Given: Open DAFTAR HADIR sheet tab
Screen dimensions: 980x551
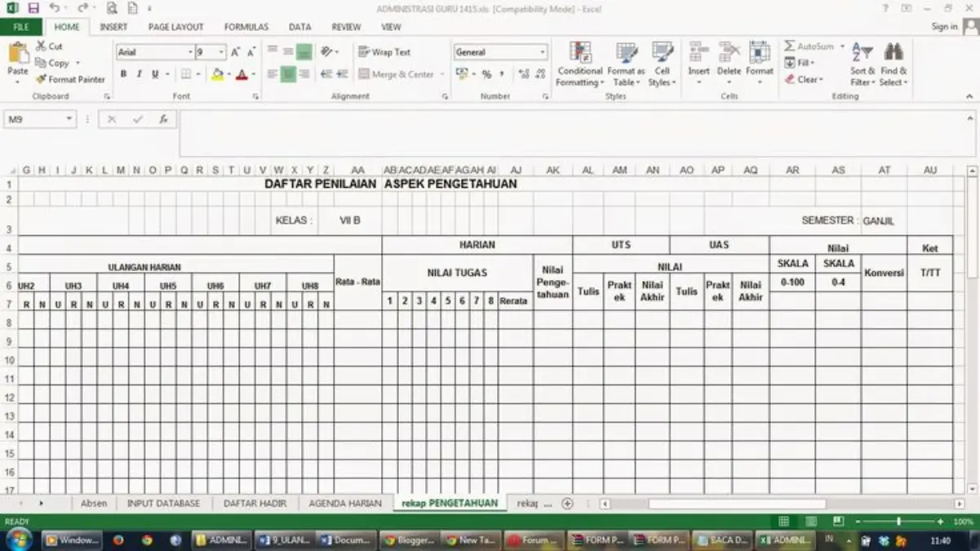Looking at the screenshot, I should click(x=255, y=504).
